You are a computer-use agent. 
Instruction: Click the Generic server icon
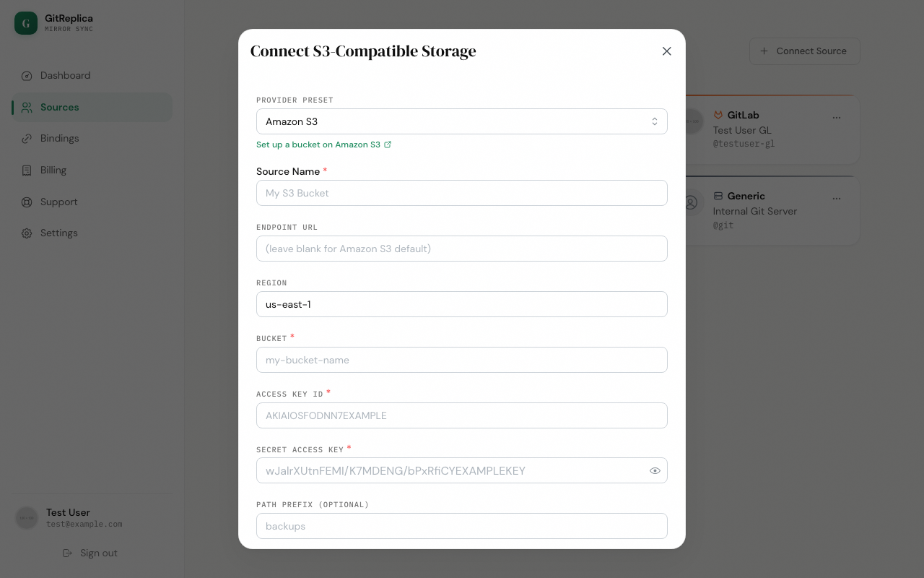click(x=718, y=196)
